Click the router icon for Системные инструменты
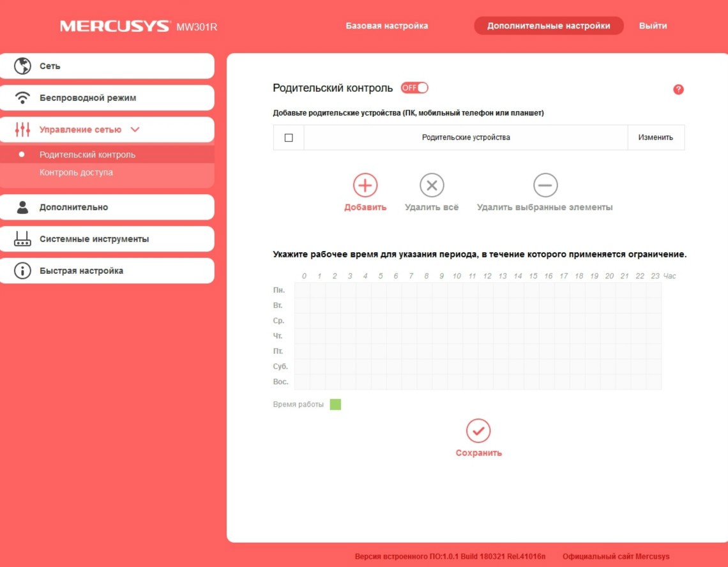728x567 pixels. (23, 239)
